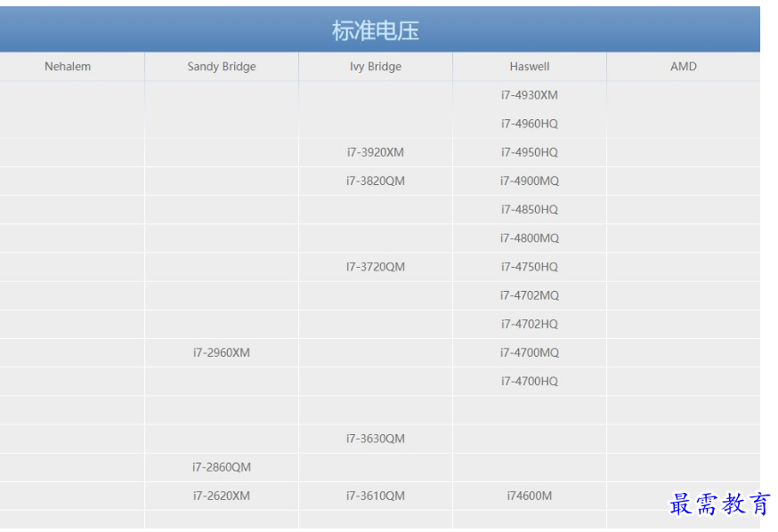Click the i7-4960HQ cell

click(x=530, y=124)
